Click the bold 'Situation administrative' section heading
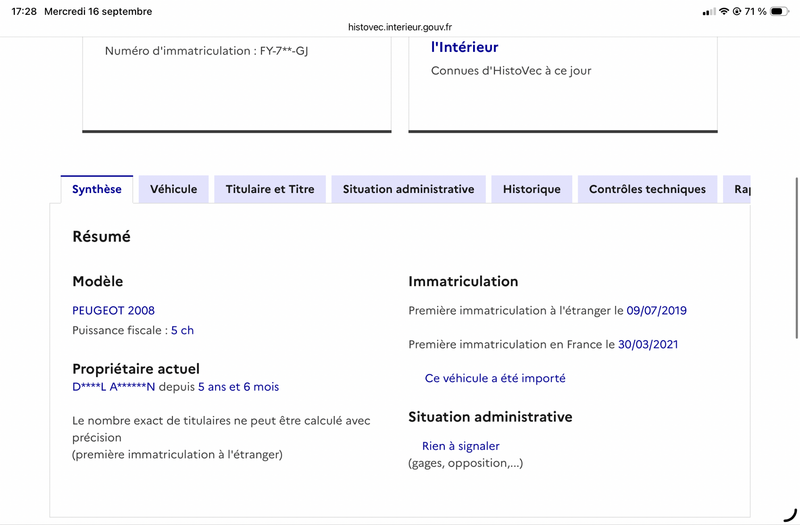This screenshot has width=800, height=525. 490,417
